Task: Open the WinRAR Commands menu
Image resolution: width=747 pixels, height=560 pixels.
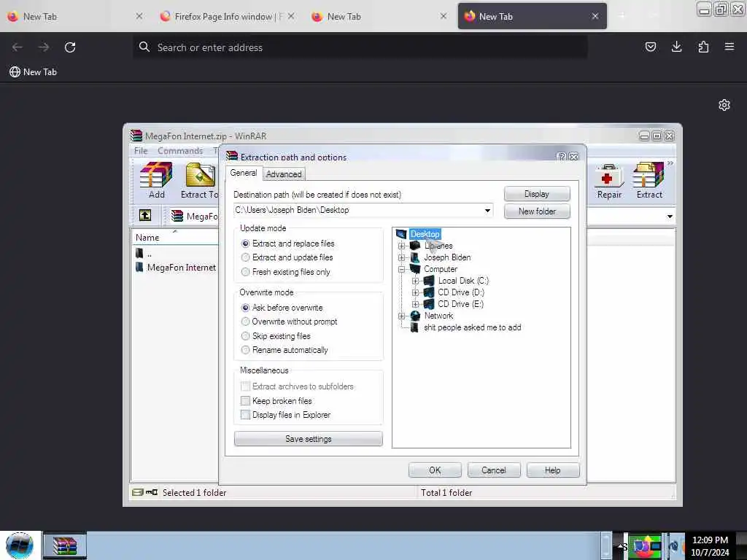Action: [x=180, y=150]
